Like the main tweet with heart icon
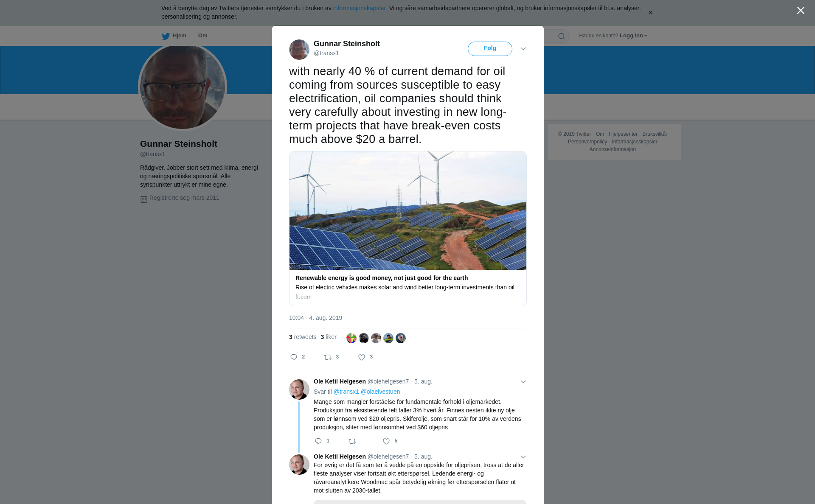Screen dimensions: 815x504 point(362,357)
